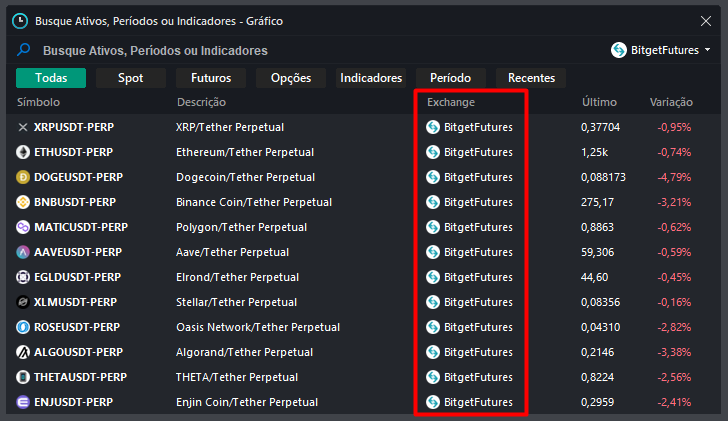This screenshot has width=728, height=421.
Task: Click the Bitget logo in the XRPUSDT-PERP row
Action: point(433,127)
